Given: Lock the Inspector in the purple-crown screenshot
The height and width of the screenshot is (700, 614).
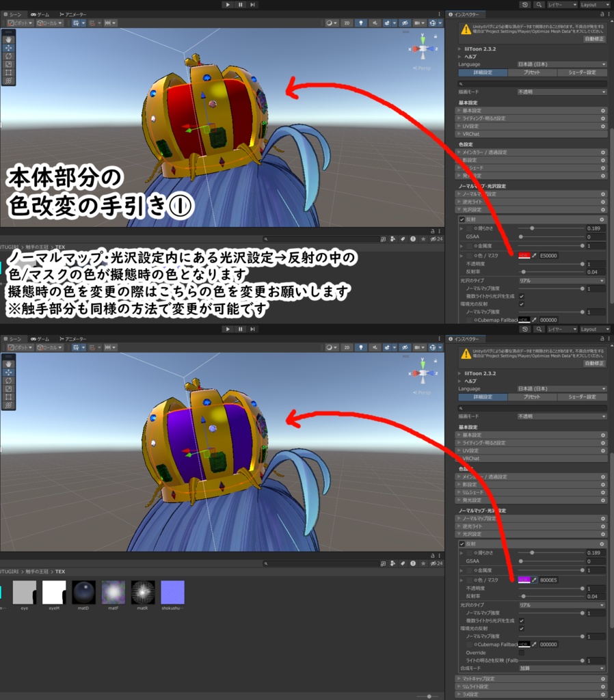Looking at the screenshot, I should click(x=602, y=339).
